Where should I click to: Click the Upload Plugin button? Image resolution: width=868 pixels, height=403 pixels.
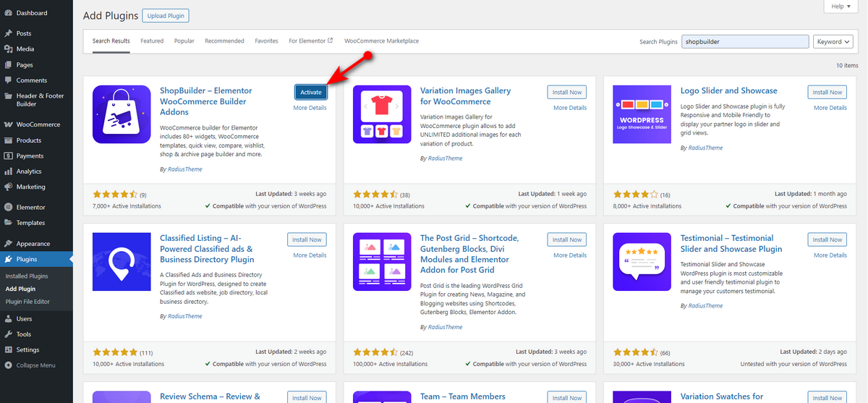pyautogui.click(x=166, y=15)
